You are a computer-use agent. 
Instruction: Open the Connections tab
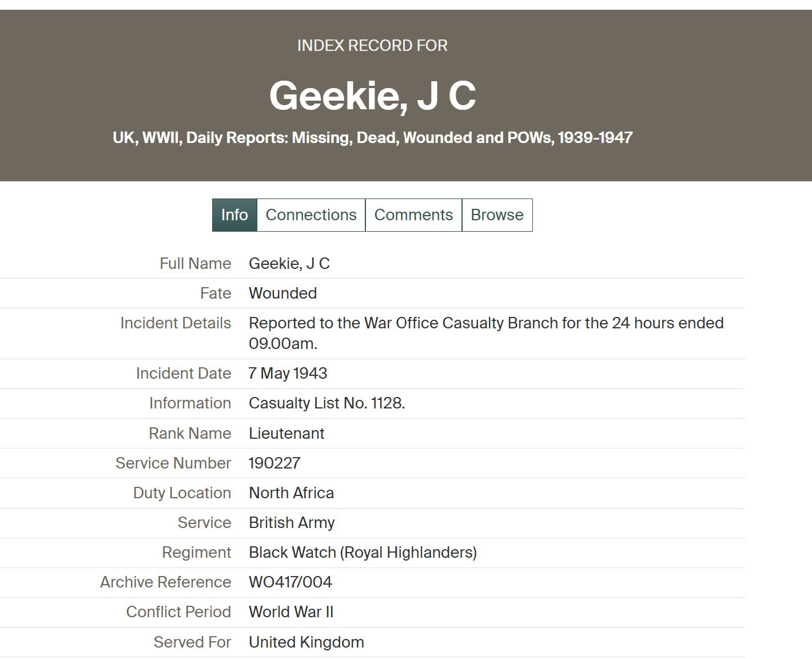(x=311, y=215)
